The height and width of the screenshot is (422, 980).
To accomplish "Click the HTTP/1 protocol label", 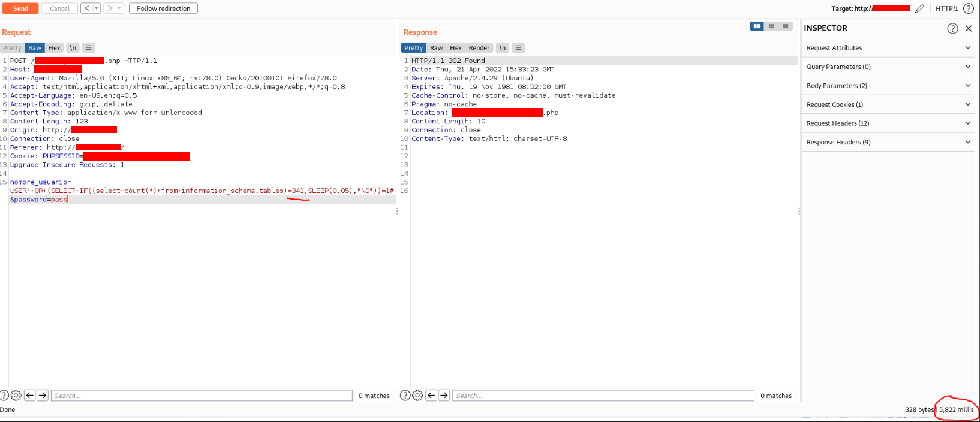I will [946, 8].
